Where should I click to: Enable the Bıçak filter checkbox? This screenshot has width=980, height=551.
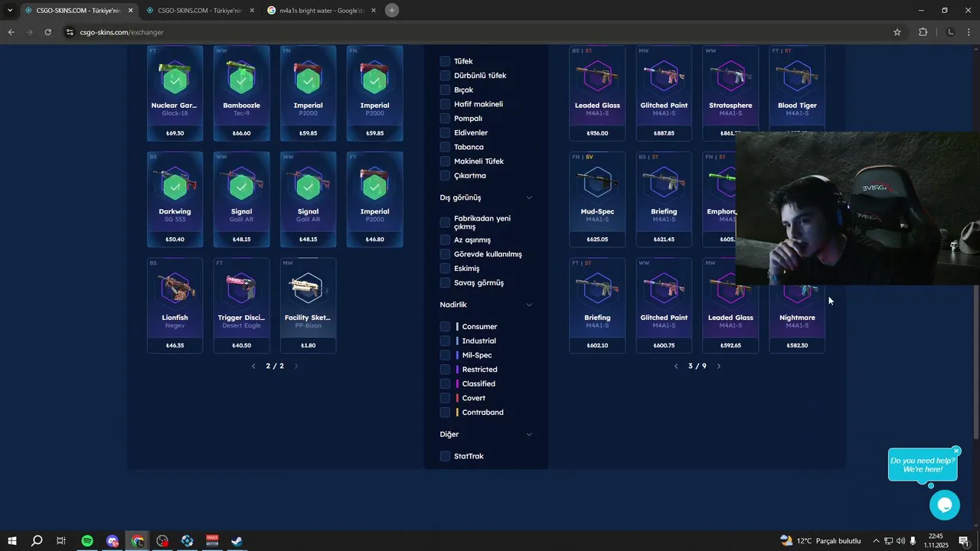click(445, 90)
